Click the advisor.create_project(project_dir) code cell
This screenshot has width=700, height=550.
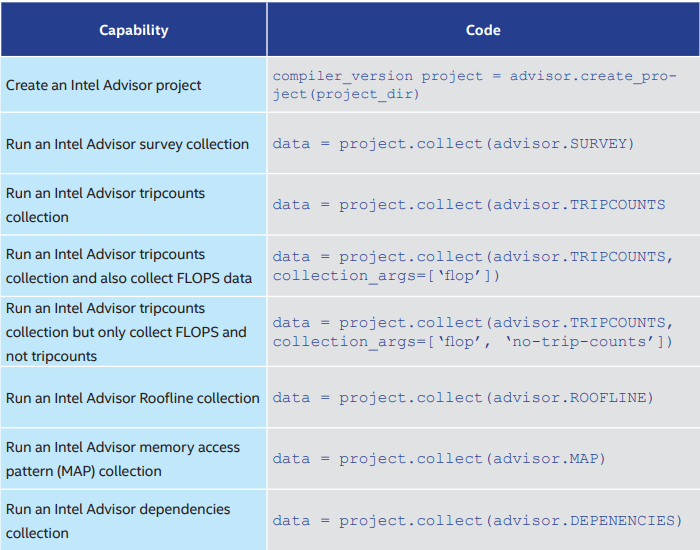click(483, 85)
